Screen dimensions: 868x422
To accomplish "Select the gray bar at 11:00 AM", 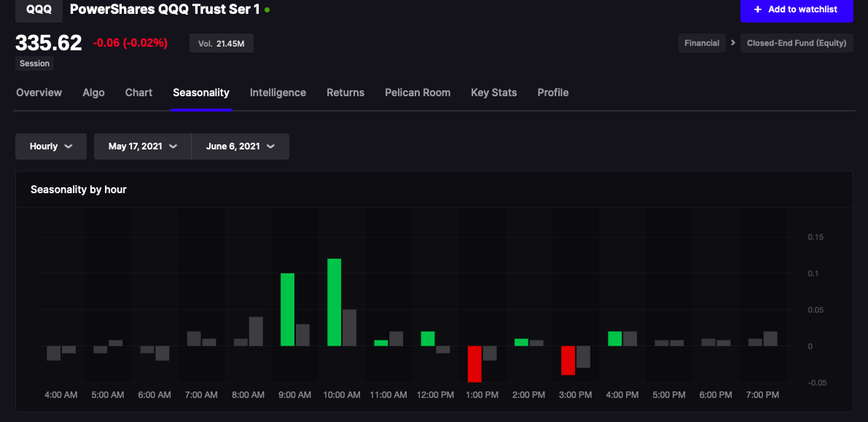I will pyautogui.click(x=396, y=339).
